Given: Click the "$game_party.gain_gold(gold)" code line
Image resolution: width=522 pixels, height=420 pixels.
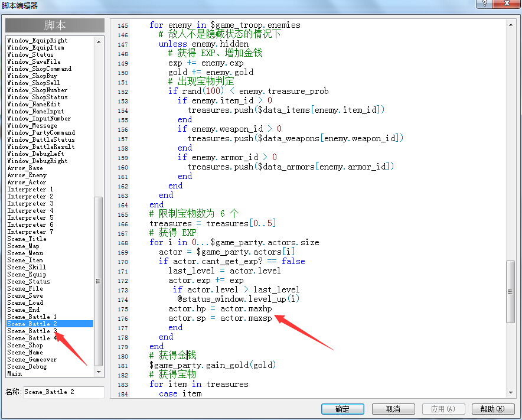Looking at the screenshot, I should (x=213, y=366).
